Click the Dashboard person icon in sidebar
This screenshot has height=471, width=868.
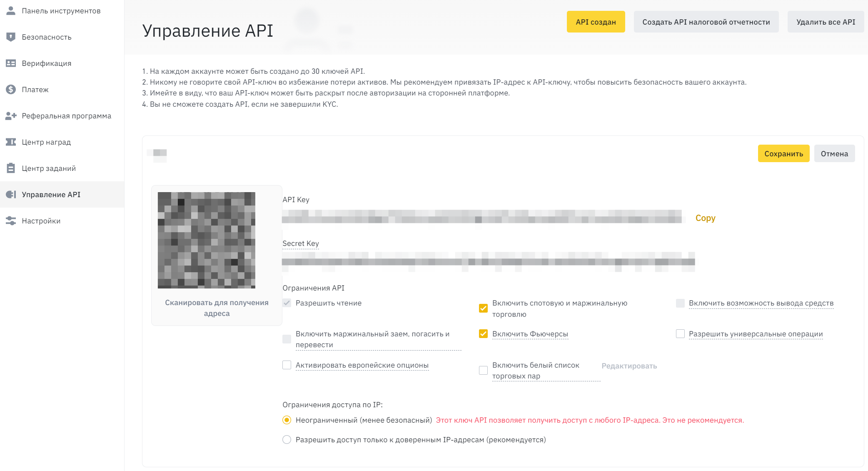[x=11, y=10]
